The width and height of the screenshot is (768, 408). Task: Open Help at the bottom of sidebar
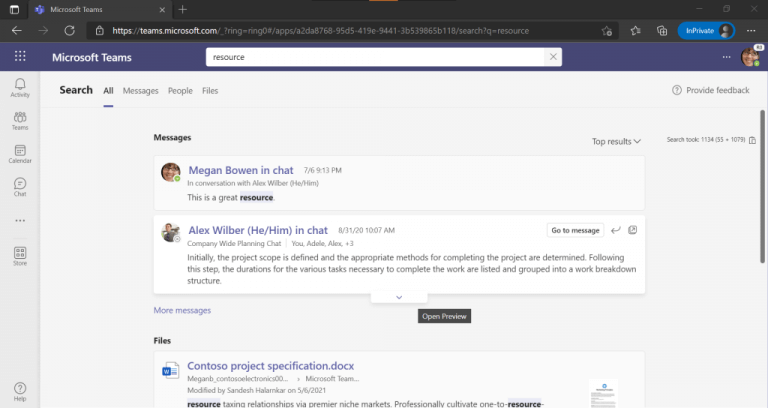point(20,391)
